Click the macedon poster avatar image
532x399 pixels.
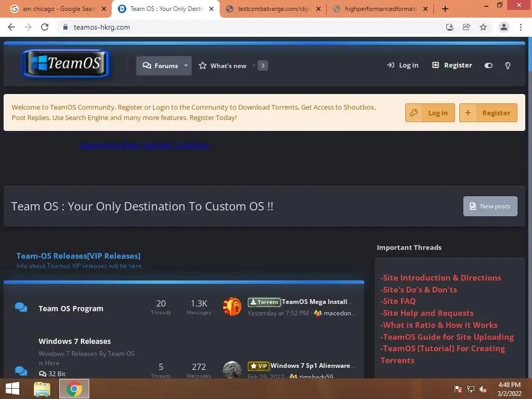click(232, 307)
